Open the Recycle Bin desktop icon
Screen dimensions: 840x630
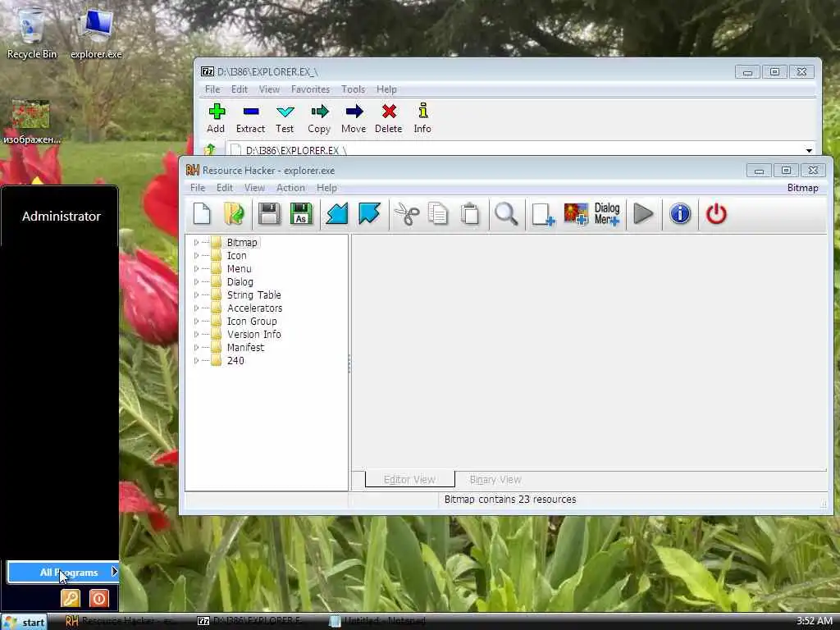pyautogui.click(x=32, y=33)
